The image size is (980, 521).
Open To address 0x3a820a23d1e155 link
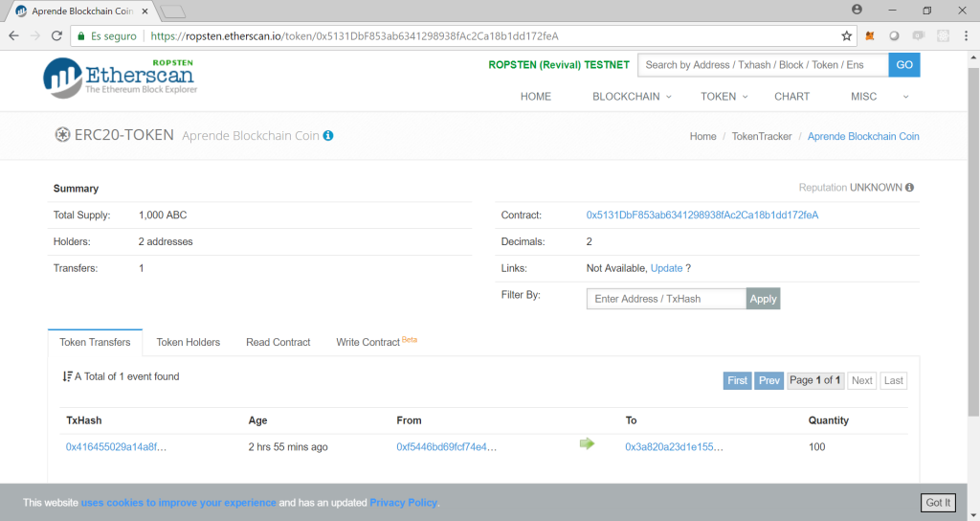674,447
